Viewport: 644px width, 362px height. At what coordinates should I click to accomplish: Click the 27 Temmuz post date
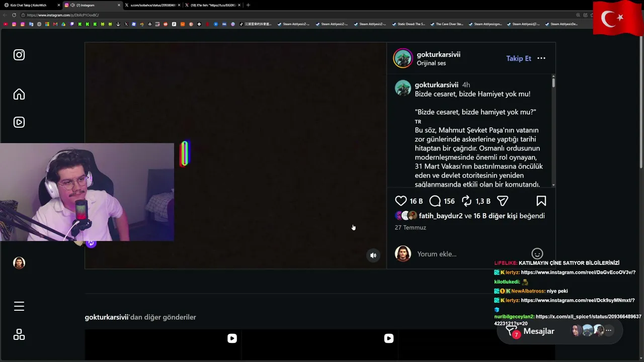tap(411, 228)
